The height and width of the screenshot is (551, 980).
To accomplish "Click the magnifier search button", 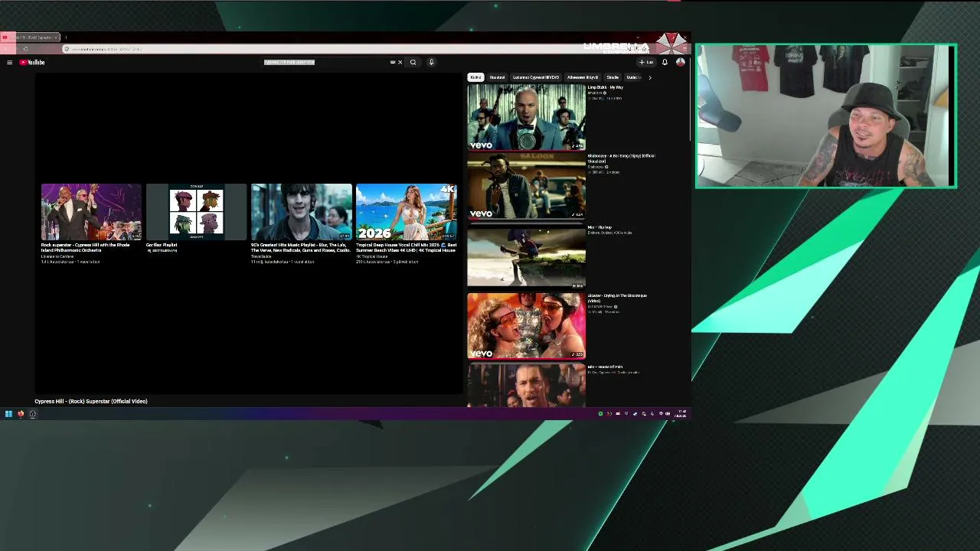I will click(x=413, y=62).
